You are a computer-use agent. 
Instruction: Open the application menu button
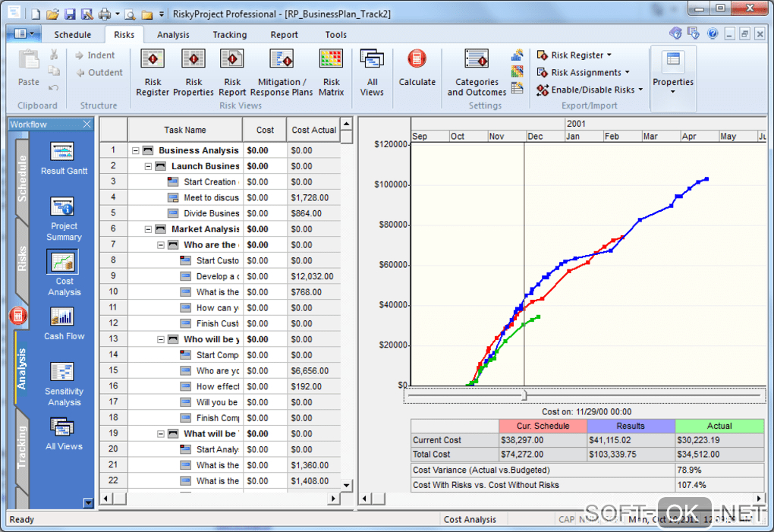tap(24, 33)
